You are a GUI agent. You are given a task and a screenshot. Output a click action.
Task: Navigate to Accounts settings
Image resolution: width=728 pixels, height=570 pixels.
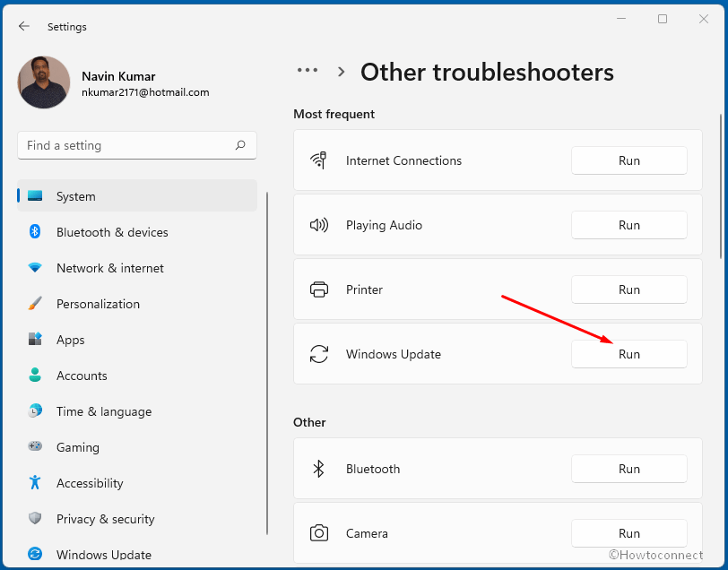point(137,375)
